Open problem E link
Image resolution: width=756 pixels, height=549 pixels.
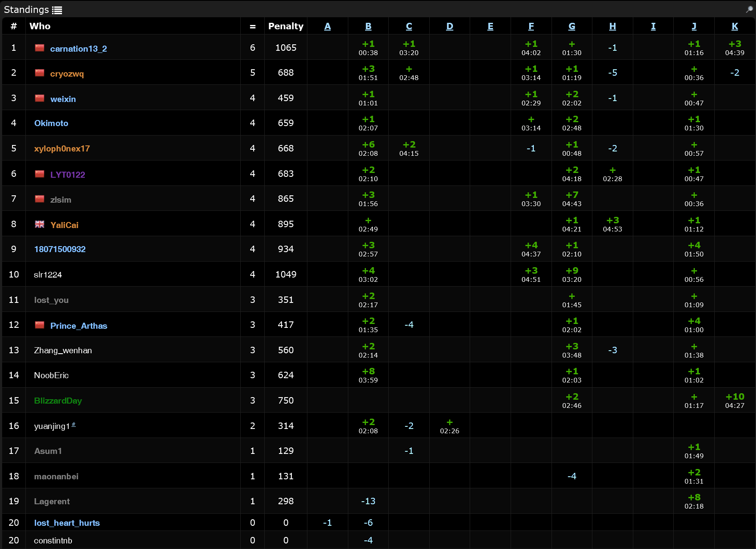pyautogui.click(x=490, y=26)
